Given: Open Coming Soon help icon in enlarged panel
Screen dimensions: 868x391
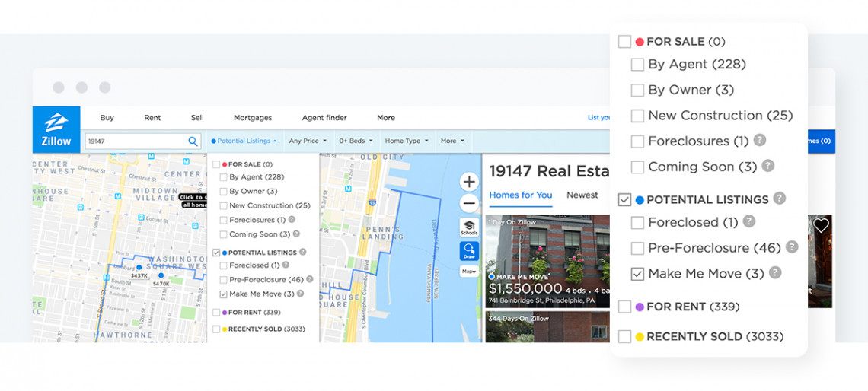Looking at the screenshot, I should pyautogui.click(x=767, y=165).
